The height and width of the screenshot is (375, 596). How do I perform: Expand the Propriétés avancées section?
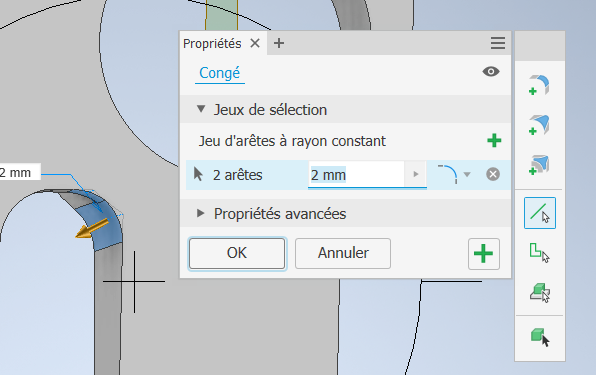[201, 213]
